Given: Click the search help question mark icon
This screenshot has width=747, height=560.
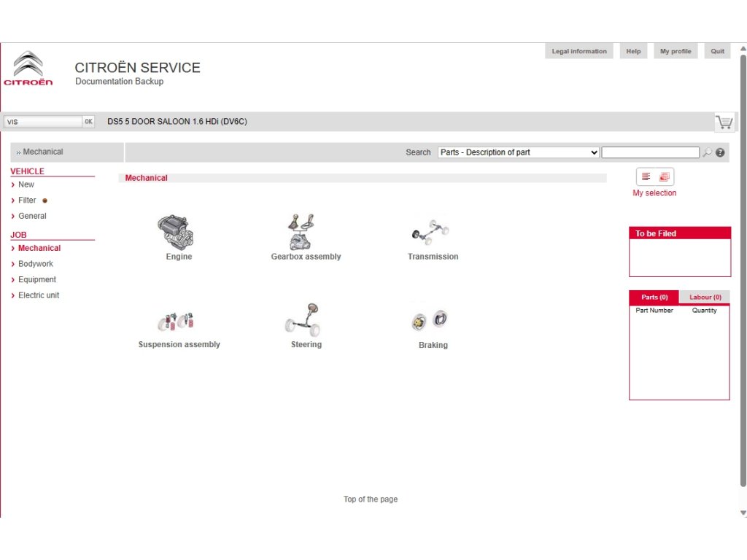Looking at the screenshot, I should [720, 152].
